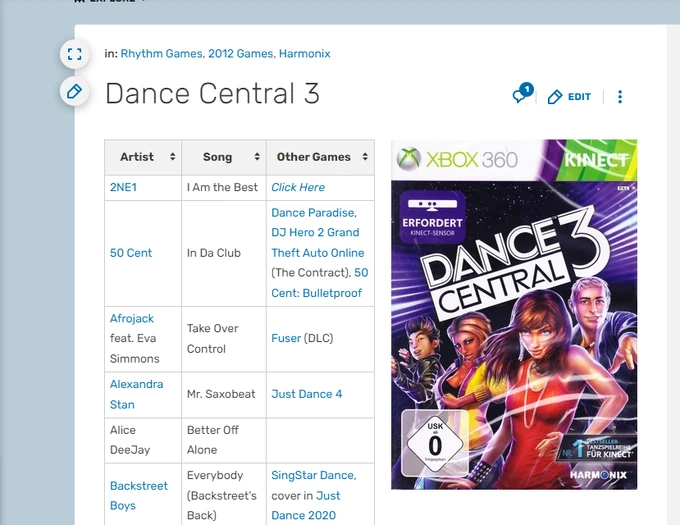Image resolution: width=680 pixels, height=525 pixels.
Task: Select the 'Better Off Alone' cell
Action: pyautogui.click(x=224, y=440)
